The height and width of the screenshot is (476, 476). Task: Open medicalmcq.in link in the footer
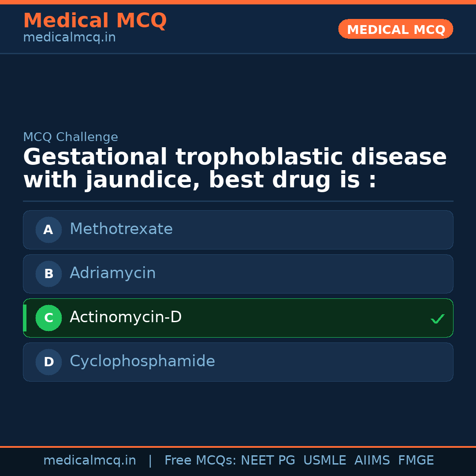[89, 461]
